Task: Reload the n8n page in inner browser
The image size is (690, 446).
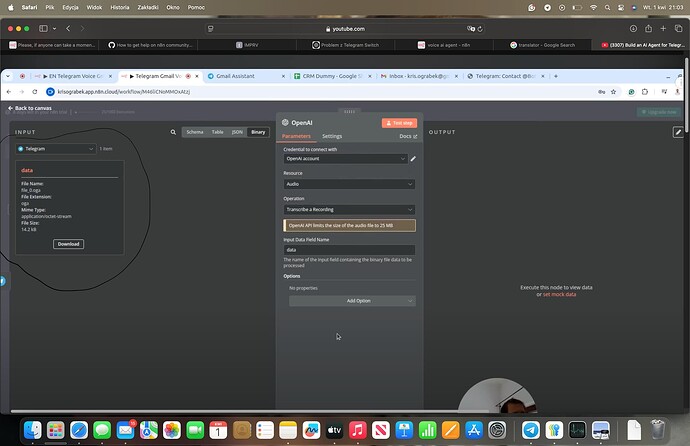Action: click(35, 92)
